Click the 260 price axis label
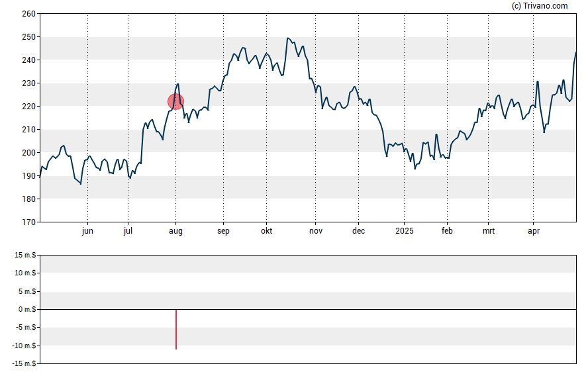Viewport: 588px width, 374px height. point(29,14)
